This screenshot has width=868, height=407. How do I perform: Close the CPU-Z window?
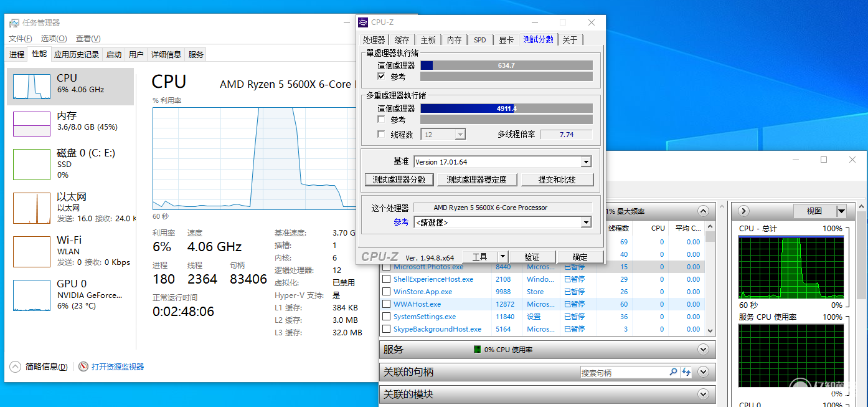coord(592,22)
